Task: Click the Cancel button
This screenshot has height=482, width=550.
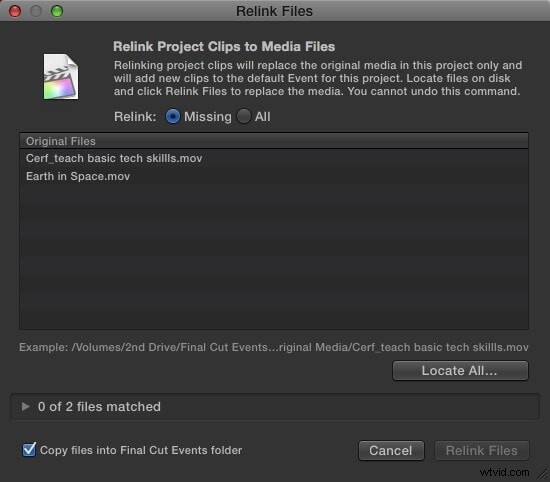Action: (391, 450)
